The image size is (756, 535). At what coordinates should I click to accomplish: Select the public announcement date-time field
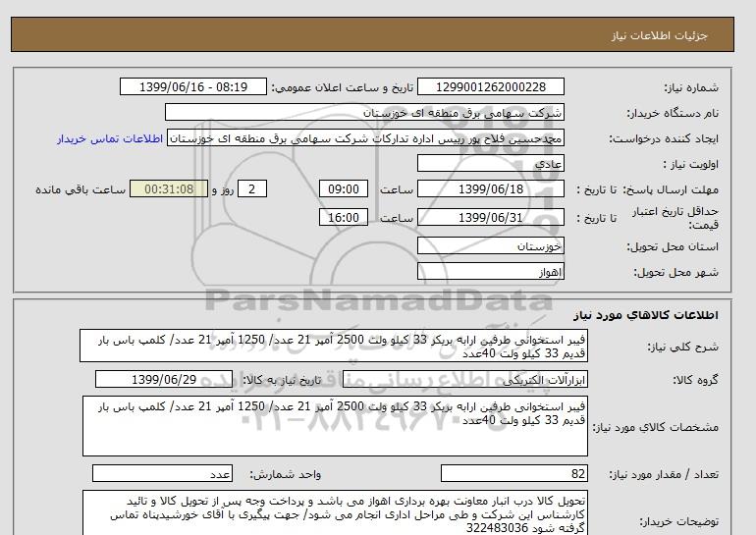[x=192, y=87]
